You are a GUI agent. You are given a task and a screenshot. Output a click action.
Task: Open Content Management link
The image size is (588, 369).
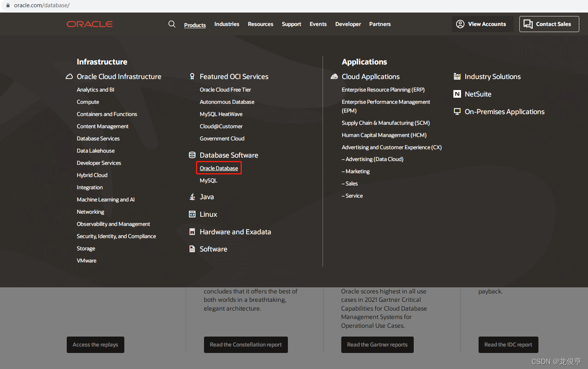103,126
